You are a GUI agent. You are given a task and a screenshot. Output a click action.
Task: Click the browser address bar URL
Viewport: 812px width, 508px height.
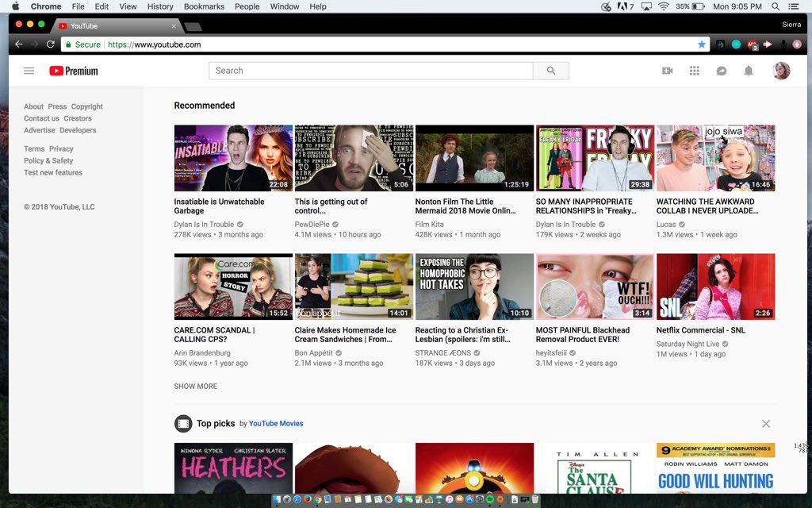coord(155,44)
